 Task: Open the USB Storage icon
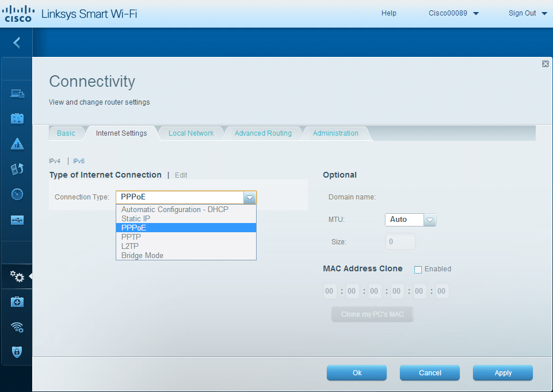pos(17,220)
